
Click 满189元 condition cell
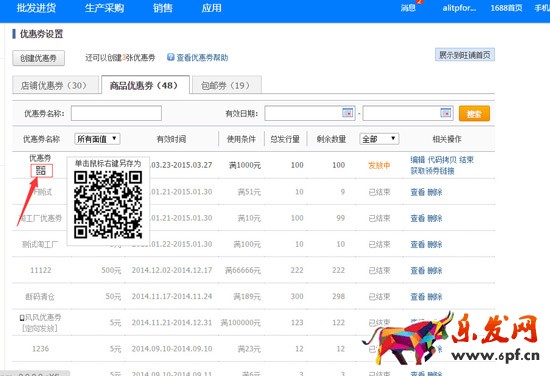[x=247, y=297]
